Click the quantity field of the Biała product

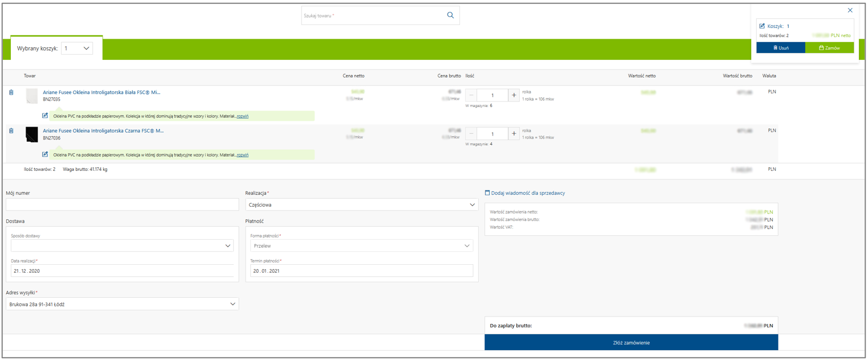click(x=492, y=95)
